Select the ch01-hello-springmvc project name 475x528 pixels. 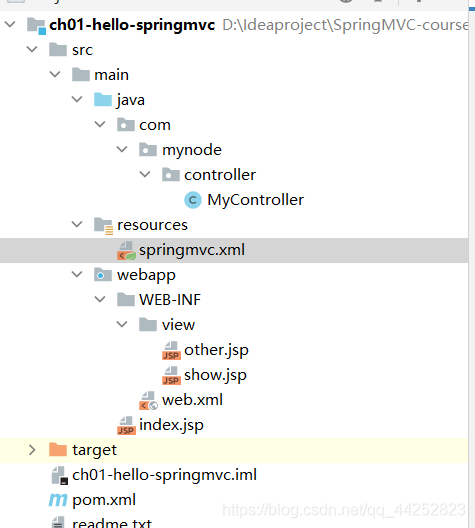coord(132,25)
